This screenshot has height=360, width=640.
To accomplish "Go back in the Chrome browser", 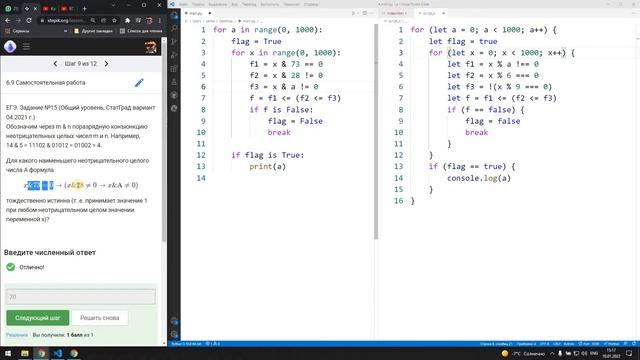I will (x=7, y=20).
